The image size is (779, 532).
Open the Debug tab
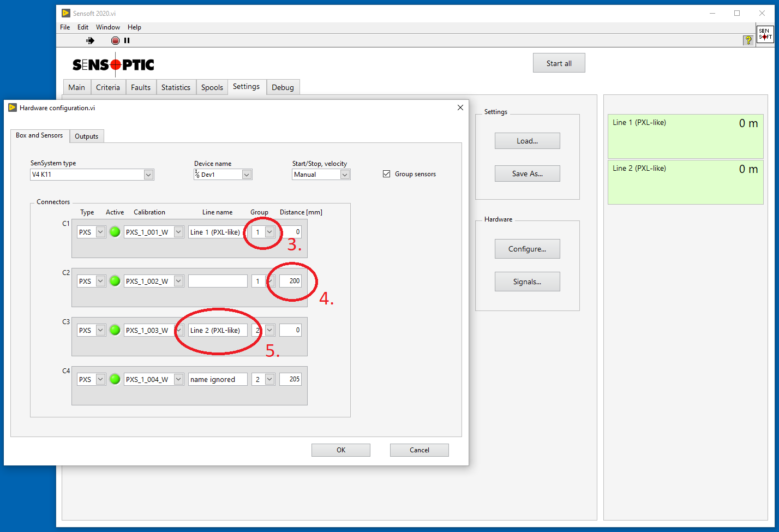tap(283, 87)
